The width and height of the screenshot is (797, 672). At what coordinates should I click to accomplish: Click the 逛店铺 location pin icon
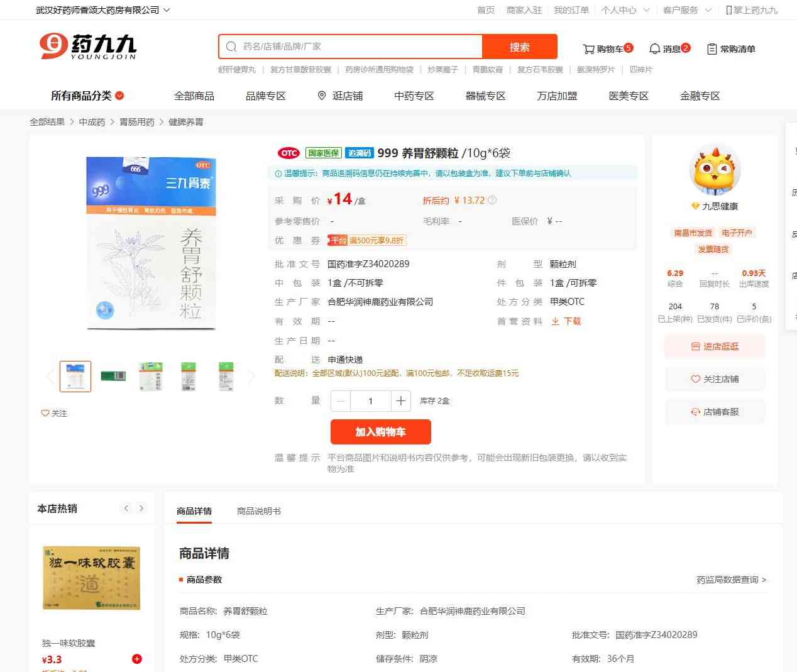pyautogui.click(x=322, y=96)
